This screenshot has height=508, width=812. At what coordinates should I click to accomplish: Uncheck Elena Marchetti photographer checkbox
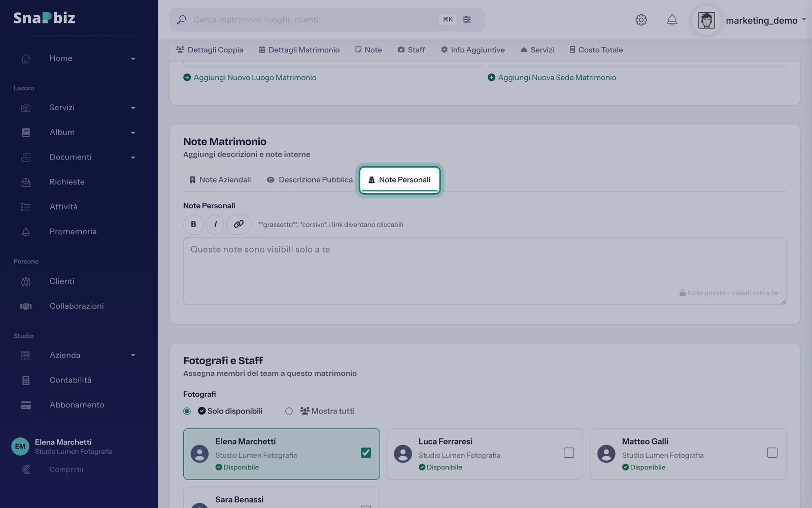point(366,453)
